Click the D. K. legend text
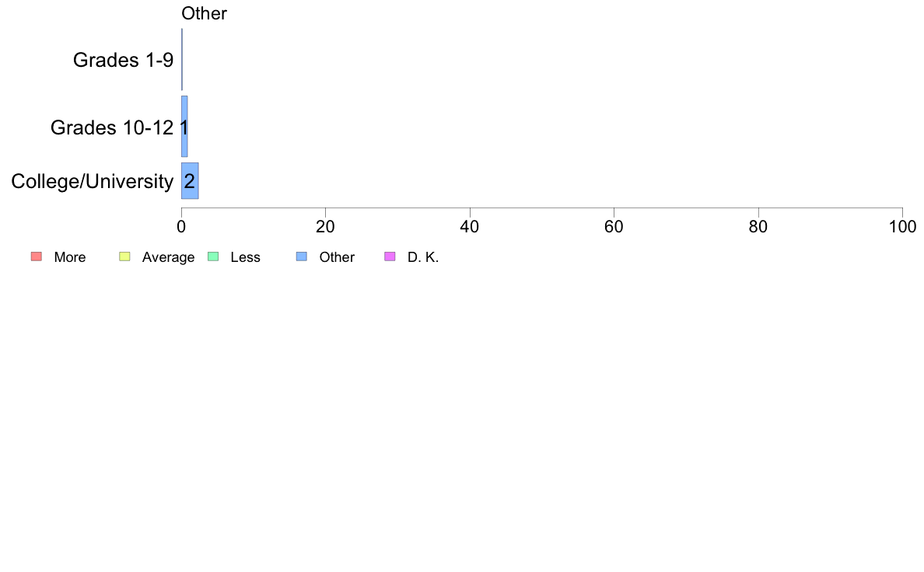Viewport: 924px width, 572px height. 423,257
